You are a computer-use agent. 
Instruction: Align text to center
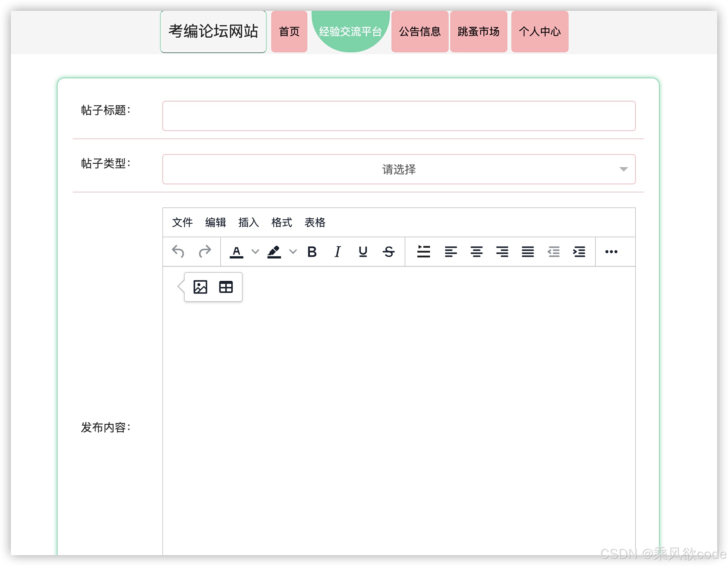click(477, 252)
